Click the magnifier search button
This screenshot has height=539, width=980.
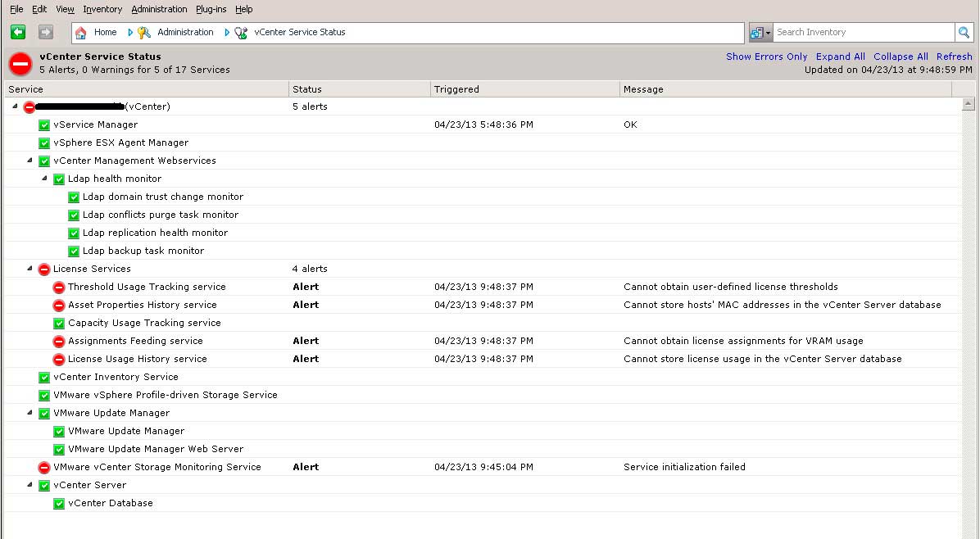tap(964, 32)
